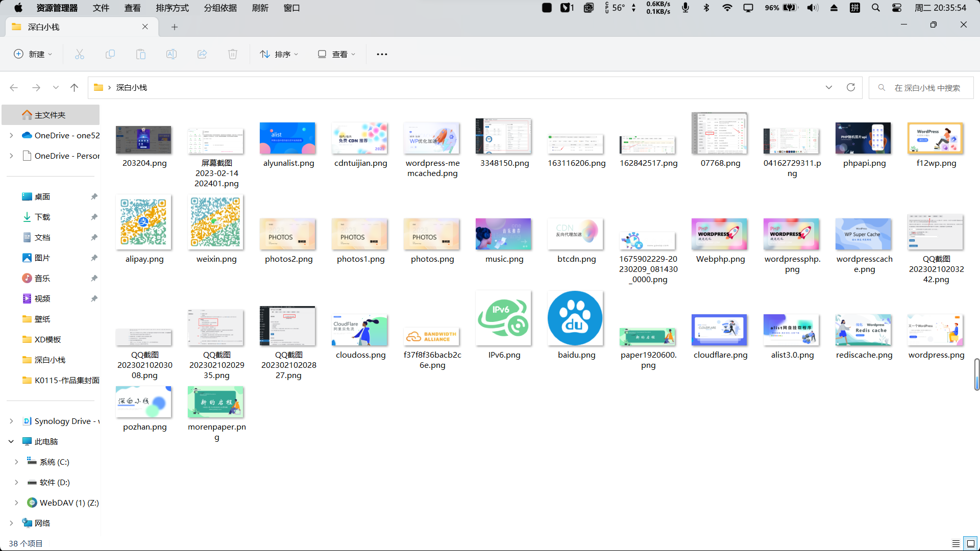Refresh the folder with the reload icon
The width and height of the screenshot is (980, 551).
[851, 87]
